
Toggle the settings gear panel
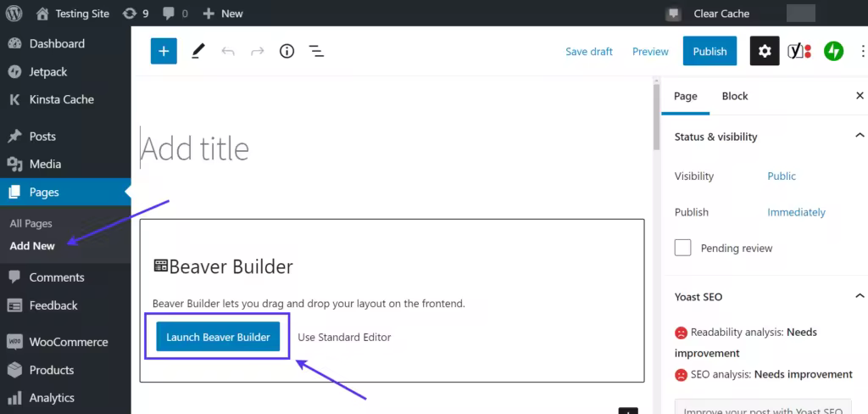[x=765, y=51]
